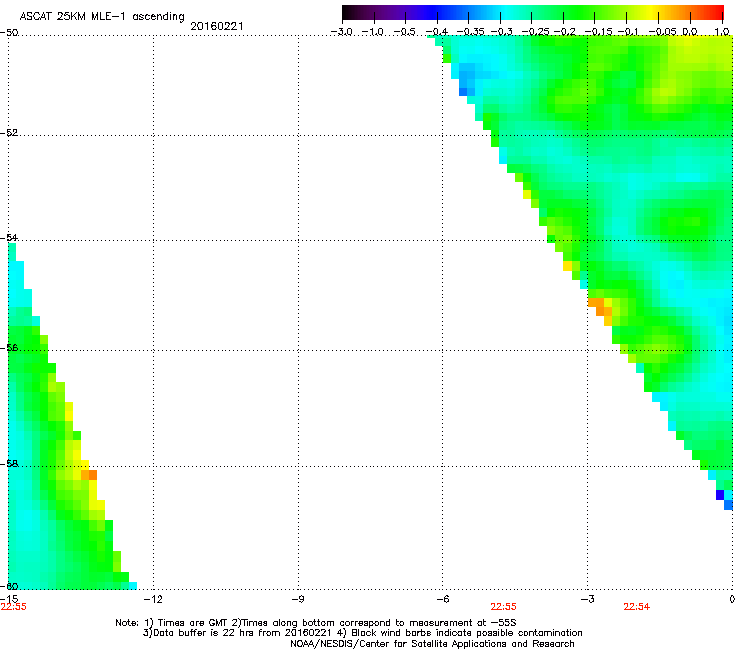This screenshot has width=740, height=650.
Task: Click the '-0.4' color bar label
Action: [437, 32]
